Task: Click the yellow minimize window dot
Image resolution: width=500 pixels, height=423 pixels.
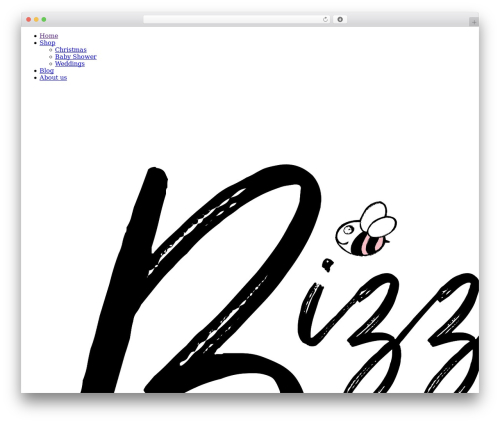Action: point(36,20)
